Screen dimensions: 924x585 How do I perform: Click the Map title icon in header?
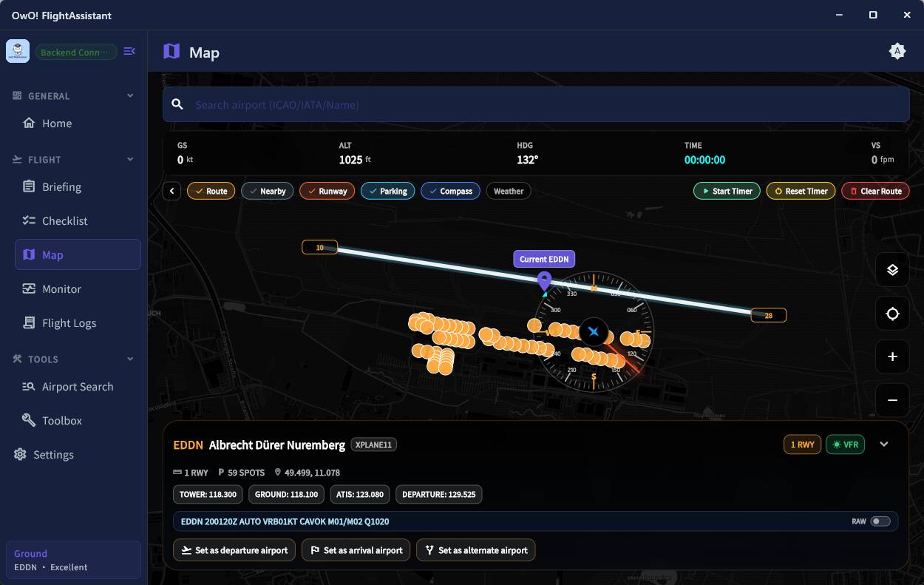(x=171, y=51)
